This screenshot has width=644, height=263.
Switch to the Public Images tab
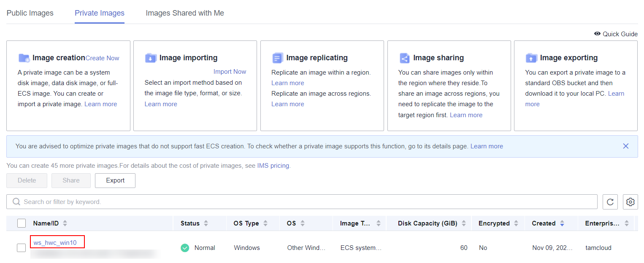[30, 13]
